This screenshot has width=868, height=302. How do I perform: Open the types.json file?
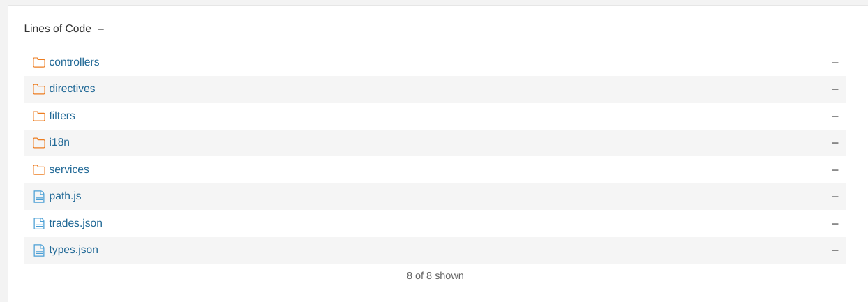73,250
